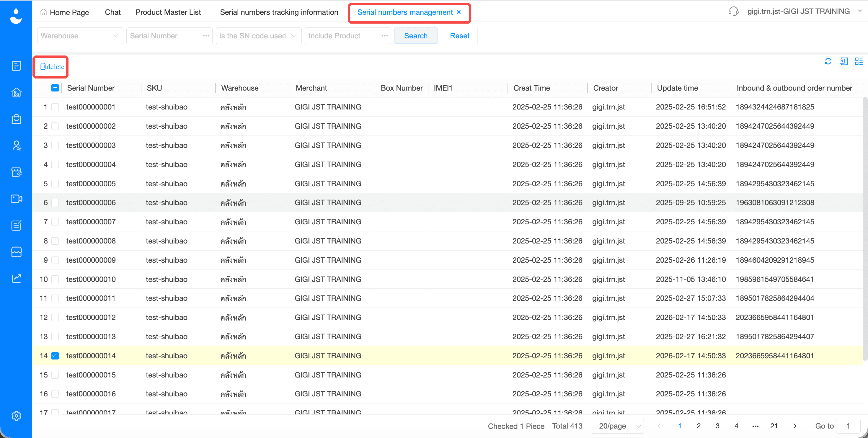868x438 pixels.
Task: Click the Creat Time column header
Action: pyautogui.click(x=531, y=88)
